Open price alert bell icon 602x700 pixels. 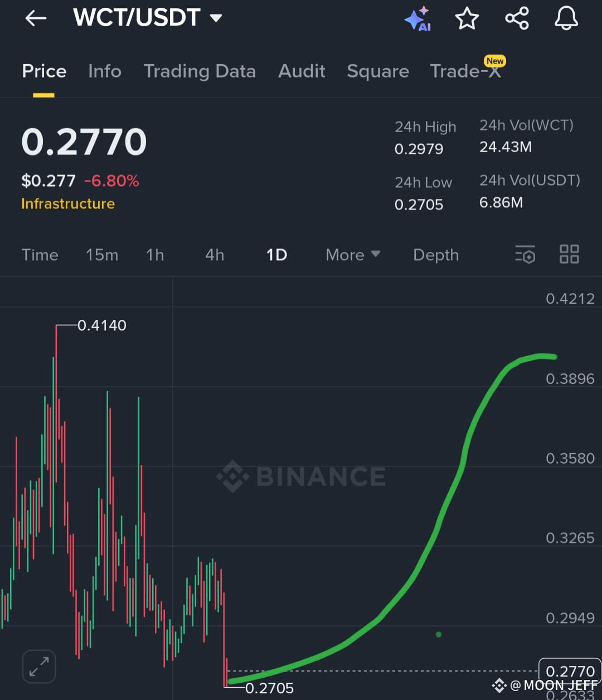click(x=566, y=18)
